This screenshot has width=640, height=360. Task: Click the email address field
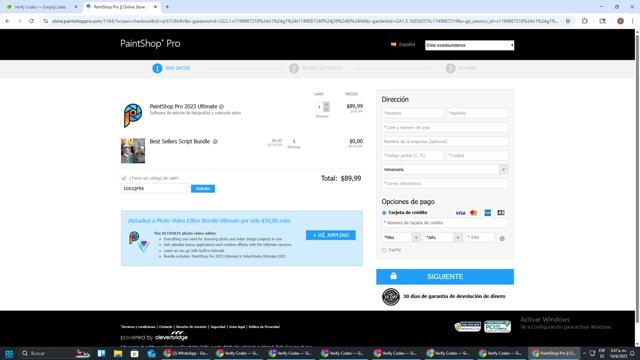click(x=445, y=184)
